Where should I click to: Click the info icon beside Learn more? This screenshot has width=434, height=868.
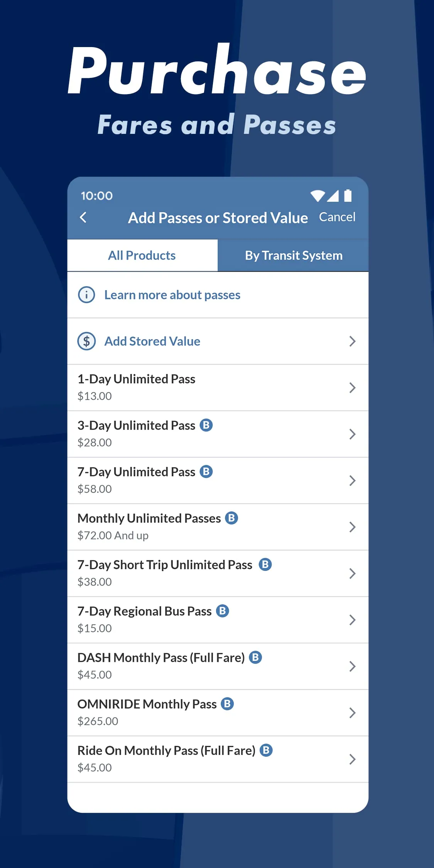click(x=86, y=294)
